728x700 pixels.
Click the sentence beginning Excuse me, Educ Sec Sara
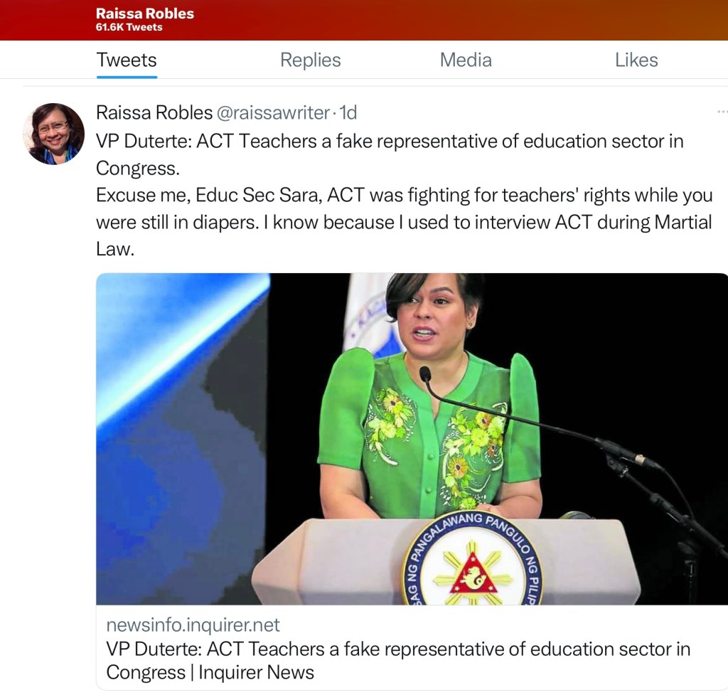pos(404,221)
